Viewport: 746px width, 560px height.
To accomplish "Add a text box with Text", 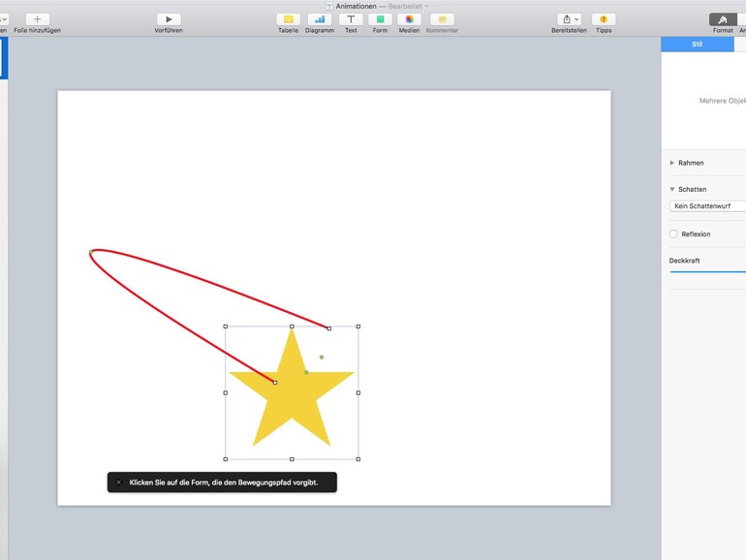I will pyautogui.click(x=351, y=19).
